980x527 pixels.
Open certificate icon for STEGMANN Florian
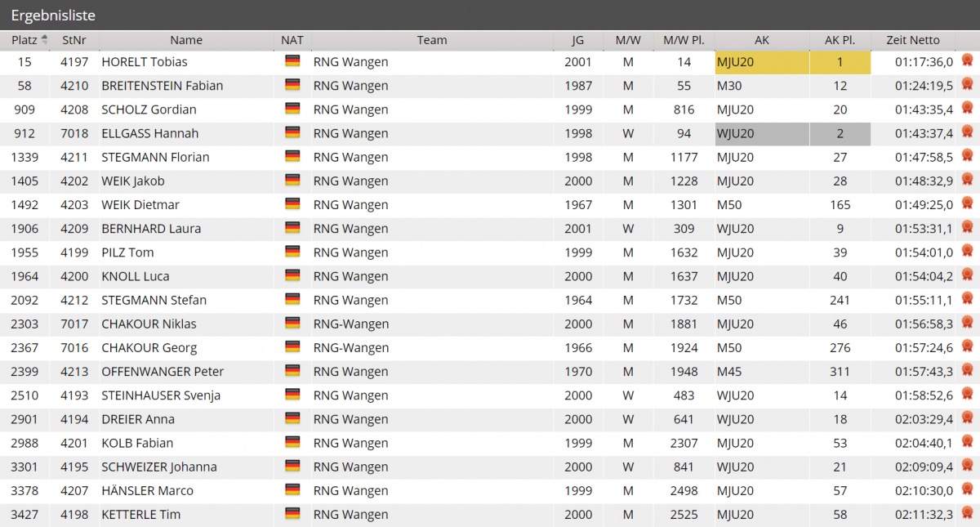[x=968, y=155]
